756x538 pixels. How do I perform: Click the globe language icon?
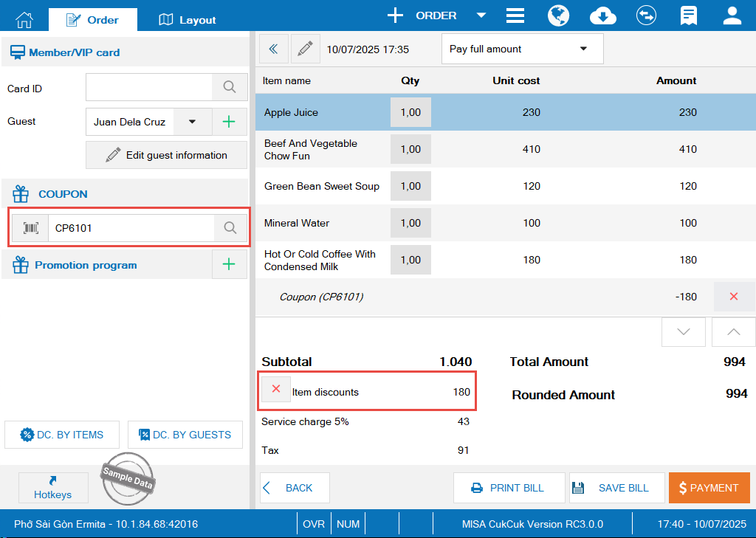[558, 15]
